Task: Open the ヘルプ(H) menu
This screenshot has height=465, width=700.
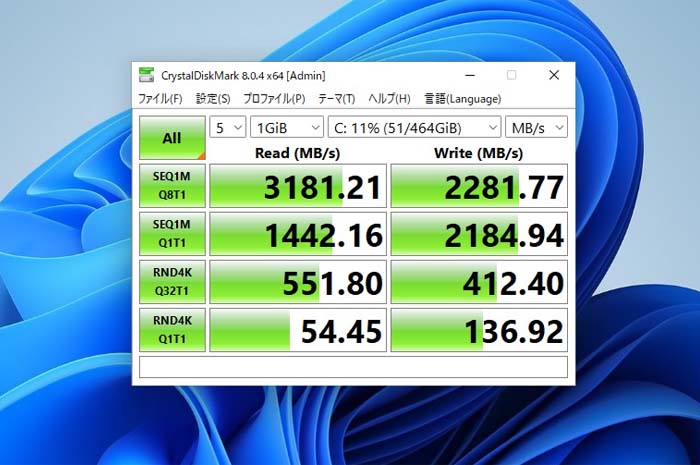Action: (389, 99)
